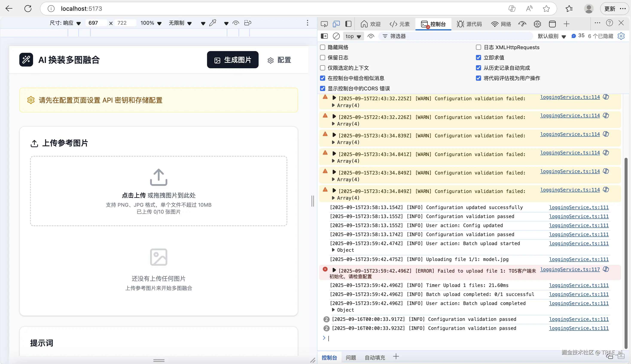Enable the 隐藏网络 checkbox
The image size is (631, 364).
coord(323,47)
